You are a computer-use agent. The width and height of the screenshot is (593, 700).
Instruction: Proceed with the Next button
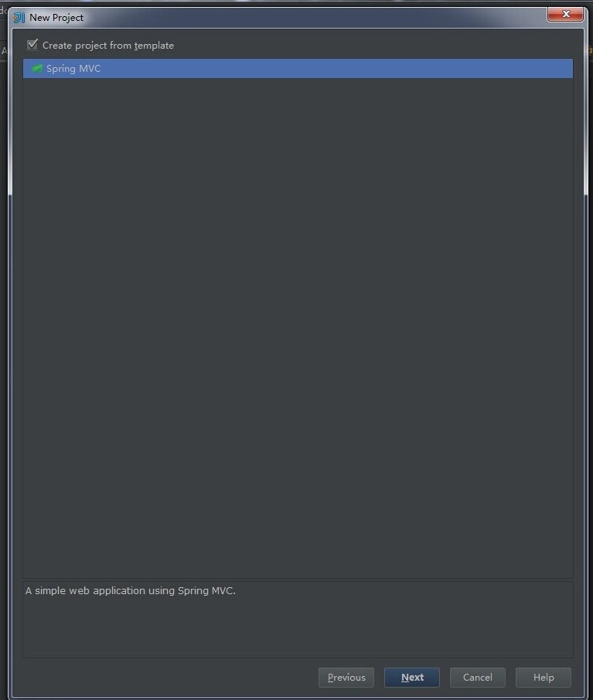click(412, 678)
